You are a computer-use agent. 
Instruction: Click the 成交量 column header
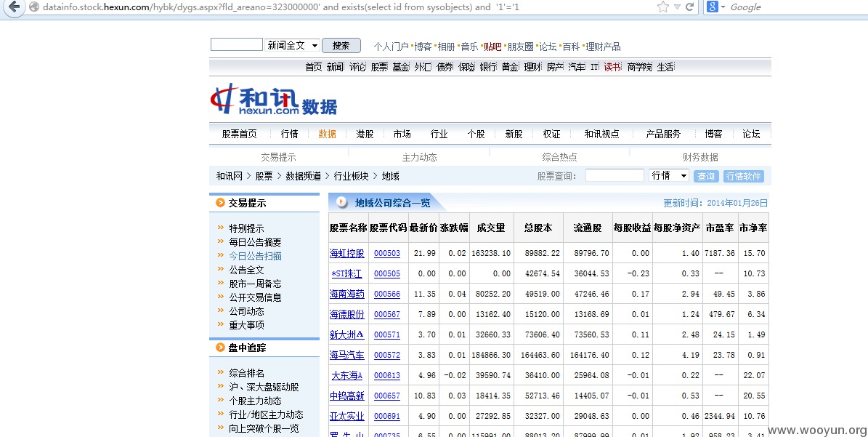[x=491, y=228]
